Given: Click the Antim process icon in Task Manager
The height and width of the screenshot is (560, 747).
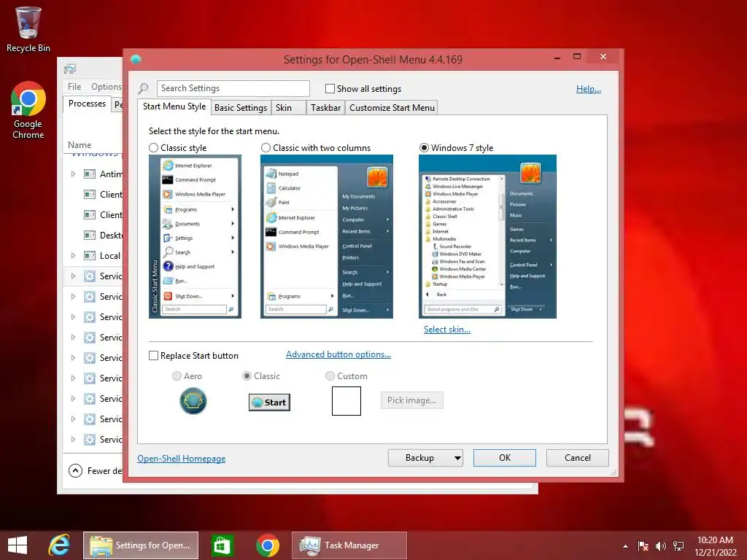Looking at the screenshot, I should [90, 174].
